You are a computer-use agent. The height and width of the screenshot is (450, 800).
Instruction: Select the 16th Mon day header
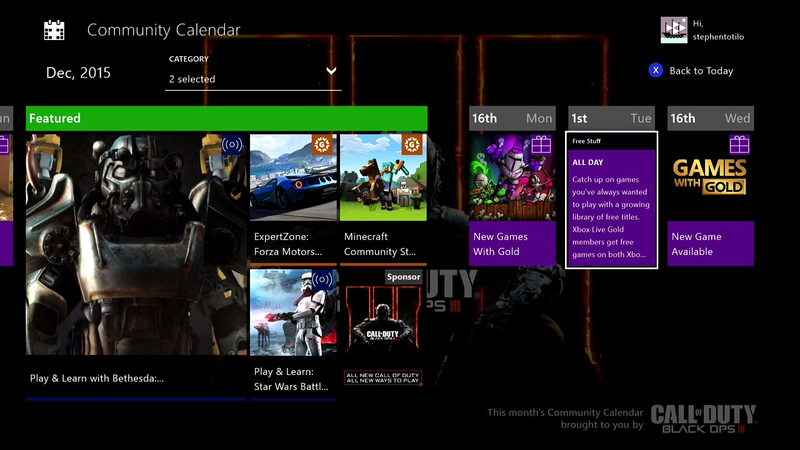tap(512, 118)
